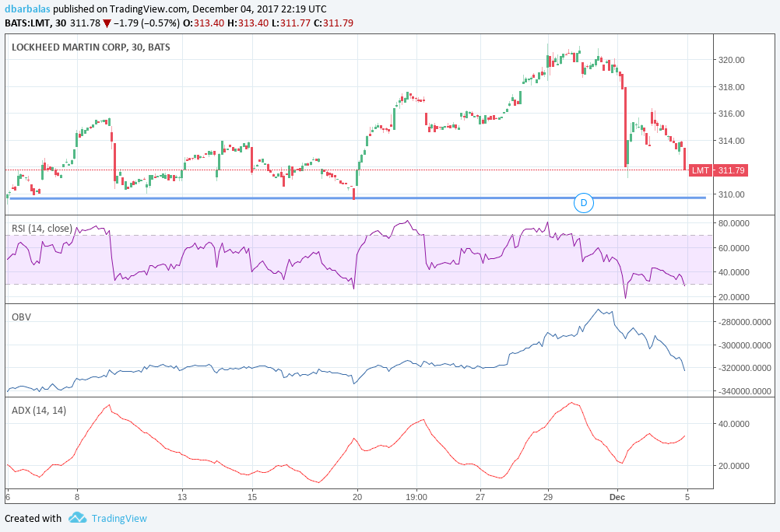Viewport: 780px width, 532px height.
Task: Click the -280000.0000 OBV axis label
Action: [x=745, y=322]
